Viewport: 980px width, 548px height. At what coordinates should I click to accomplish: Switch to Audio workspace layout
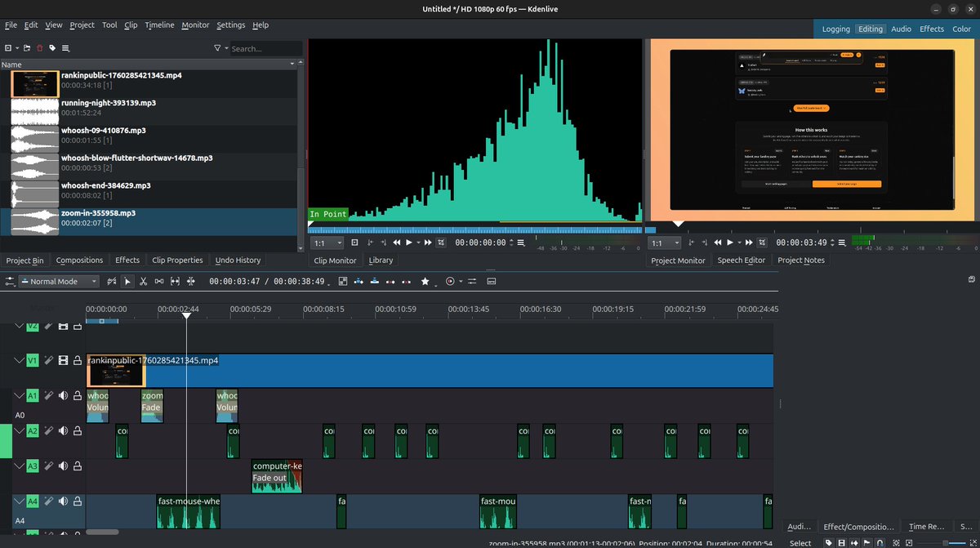(x=901, y=29)
